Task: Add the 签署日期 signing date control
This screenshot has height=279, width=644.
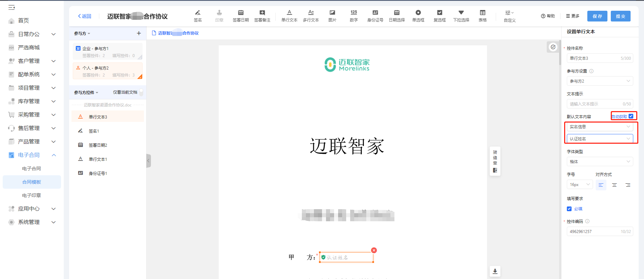Action: click(241, 16)
